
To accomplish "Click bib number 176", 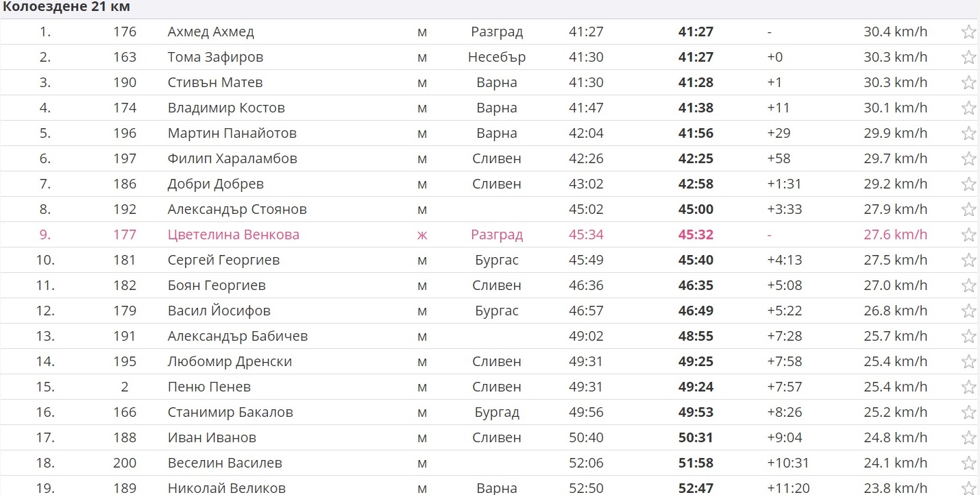I will 125,32.
